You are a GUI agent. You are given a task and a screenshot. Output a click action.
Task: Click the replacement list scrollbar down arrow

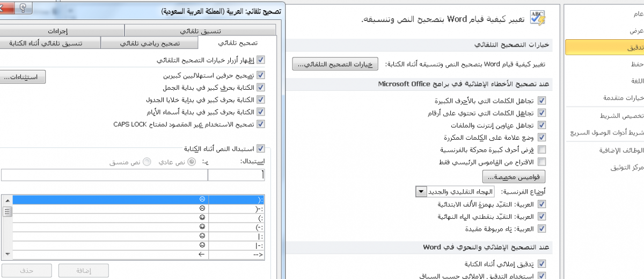6,254
